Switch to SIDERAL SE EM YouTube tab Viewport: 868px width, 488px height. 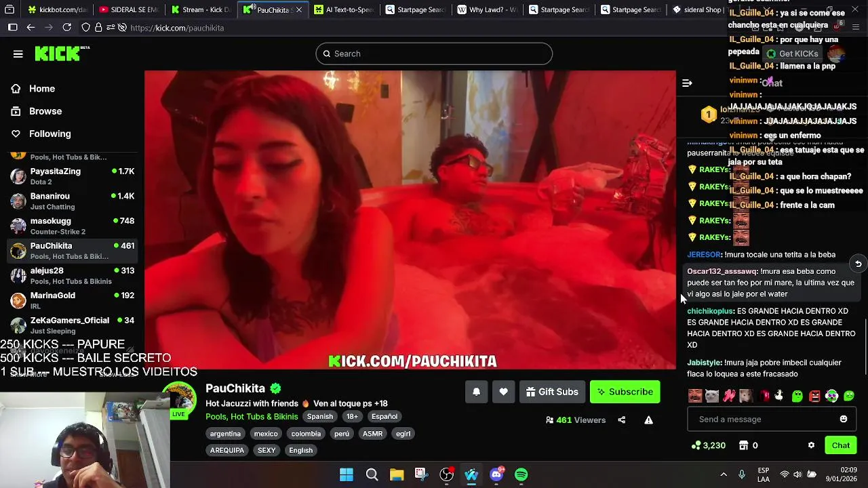pos(129,9)
